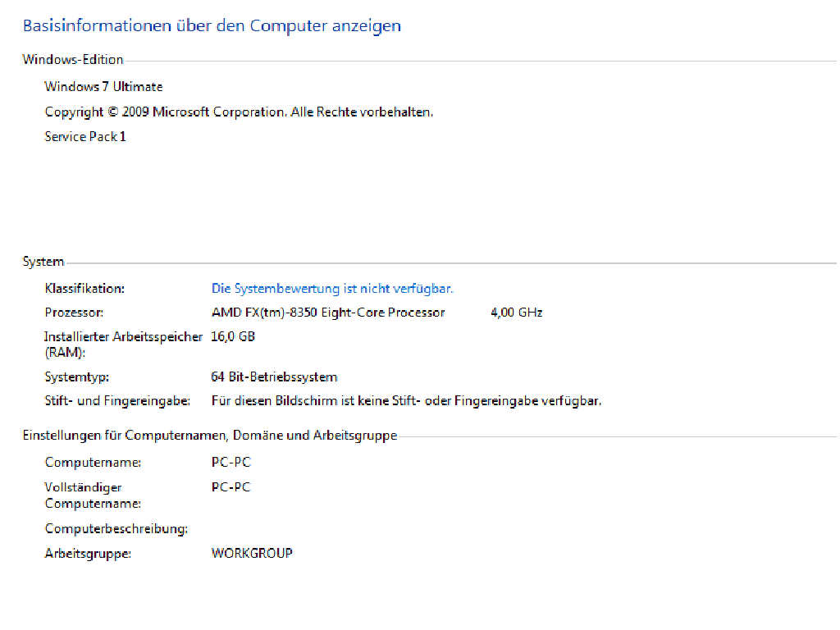The image size is (840, 630).
Task: Click the Microsoft Corporation copyright line
Action: pos(239,112)
